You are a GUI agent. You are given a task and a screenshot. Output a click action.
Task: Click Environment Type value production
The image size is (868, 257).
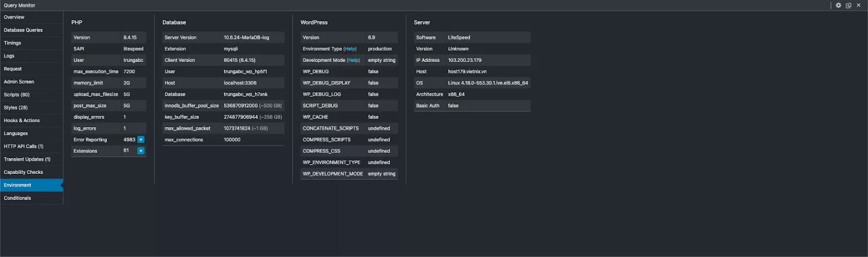(x=380, y=49)
